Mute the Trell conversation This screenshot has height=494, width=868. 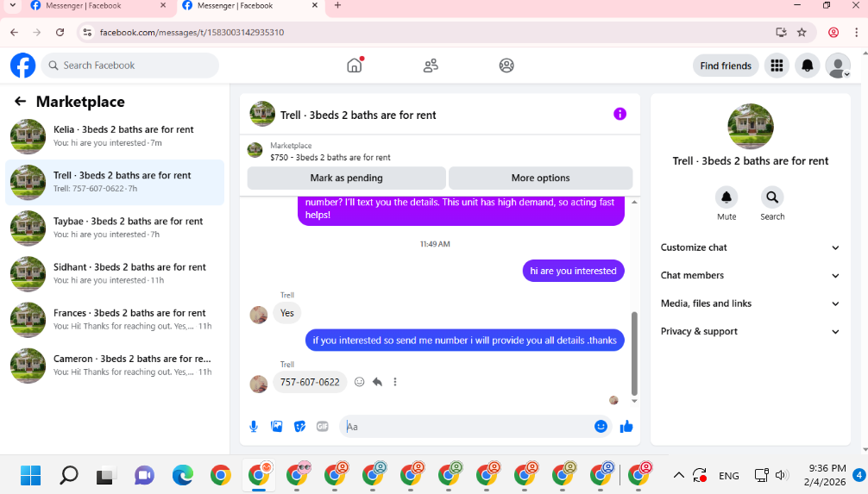[x=726, y=197]
